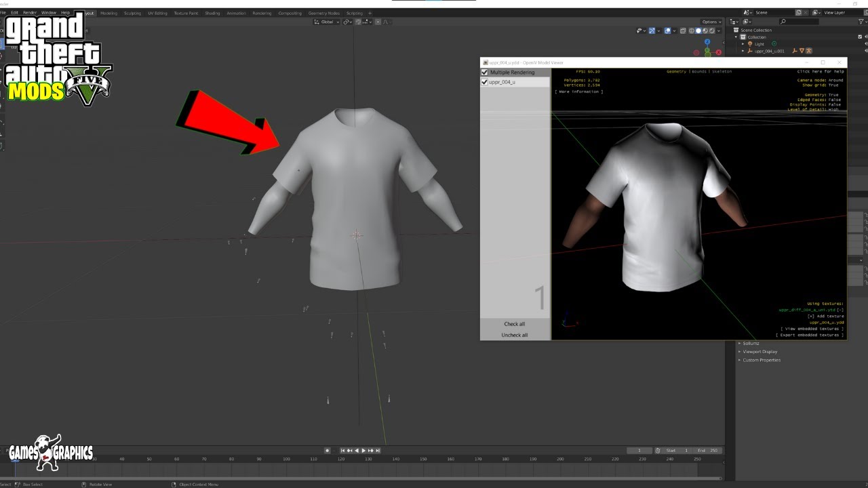This screenshot has height=488, width=868.
Task: Switch to the UV Editing workspace tab
Action: pos(157,13)
